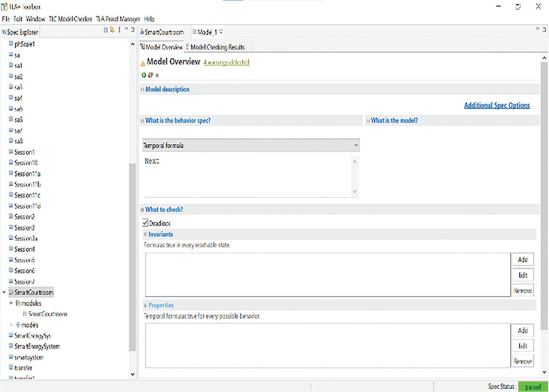
Task: Switch to Model Checking Results tab
Action: (x=217, y=47)
